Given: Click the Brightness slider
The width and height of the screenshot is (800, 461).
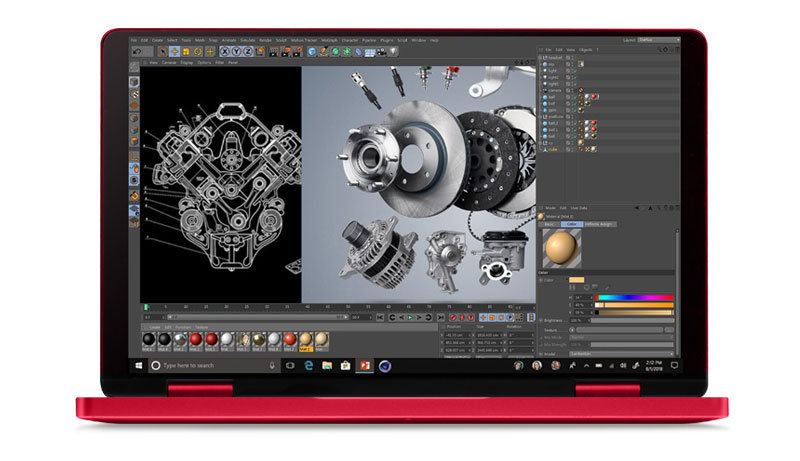Looking at the screenshot, I should point(632,321).
